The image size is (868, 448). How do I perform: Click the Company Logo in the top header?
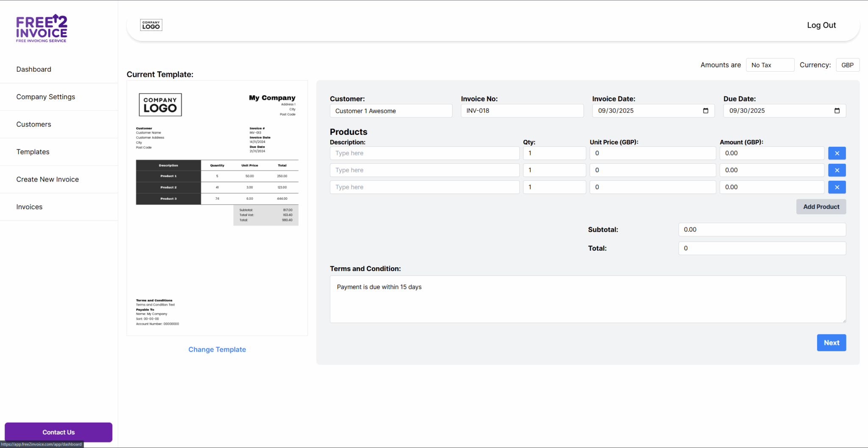coord(151,25)
